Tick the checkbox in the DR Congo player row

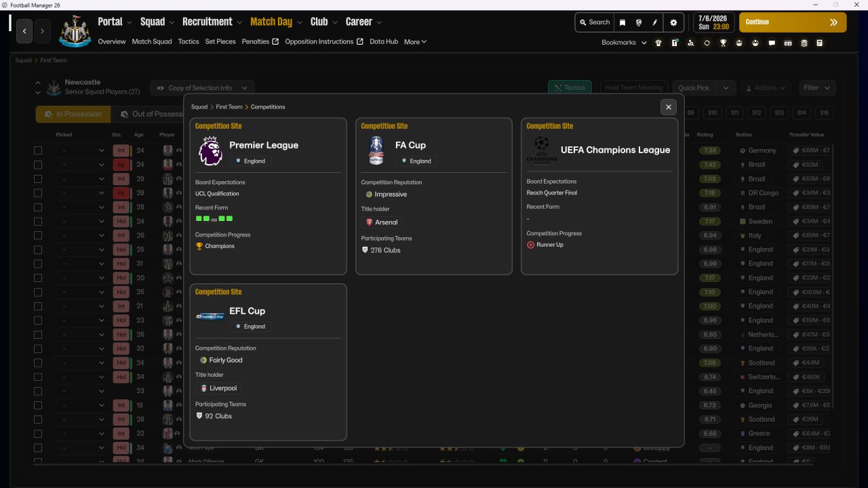[x=38, y=193]
